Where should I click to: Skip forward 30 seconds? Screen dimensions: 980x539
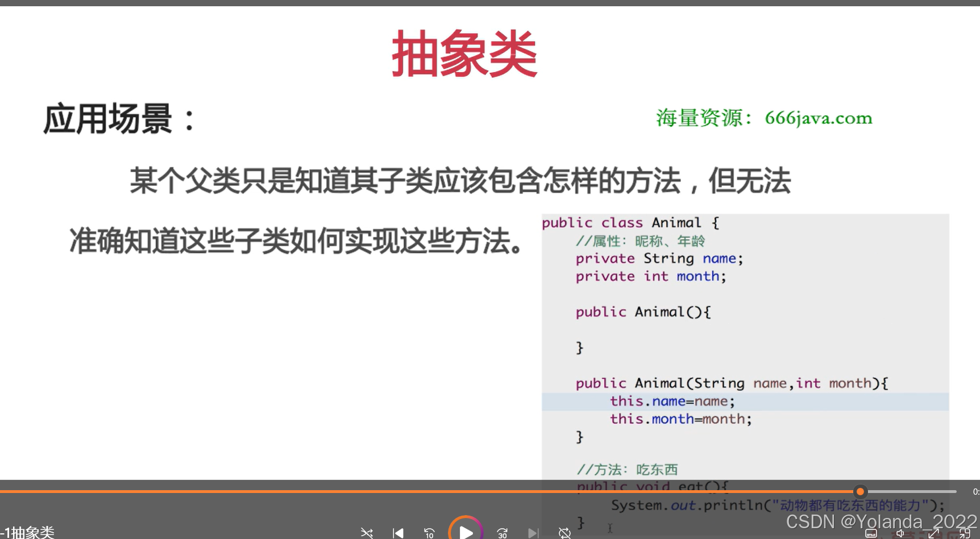(502, 533)
